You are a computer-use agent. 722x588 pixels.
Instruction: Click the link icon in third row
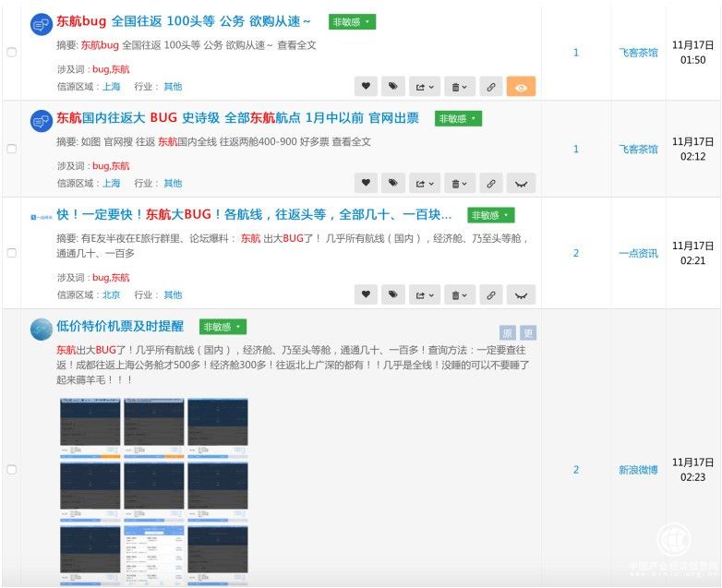(x=491, y=294)
